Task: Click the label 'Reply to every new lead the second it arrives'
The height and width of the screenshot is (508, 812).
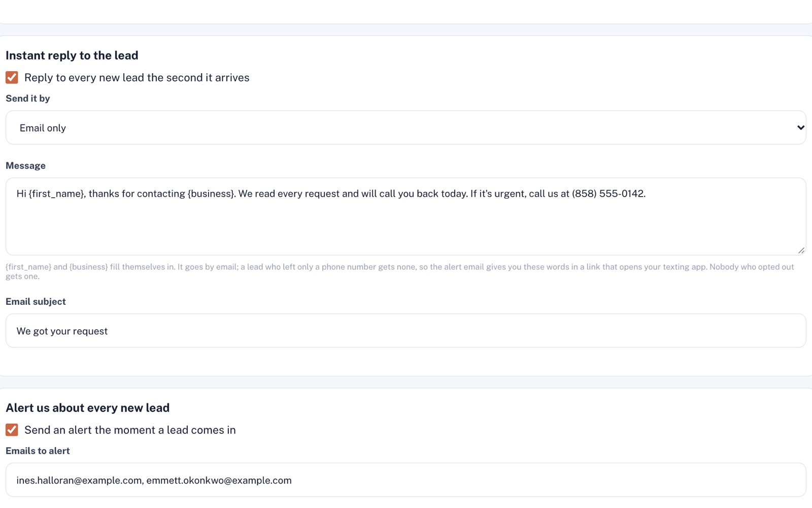Action: [137, 78]
